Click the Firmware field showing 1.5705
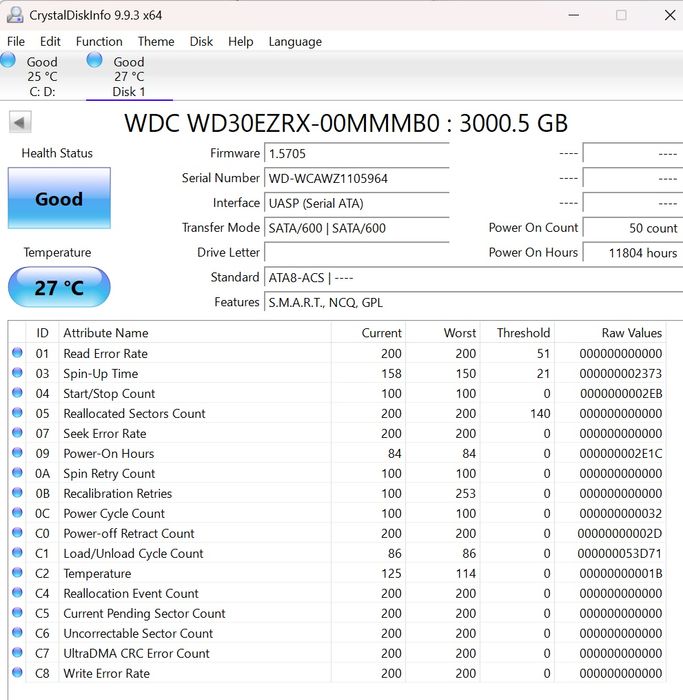The image size is (683, 700). point(357,154)
